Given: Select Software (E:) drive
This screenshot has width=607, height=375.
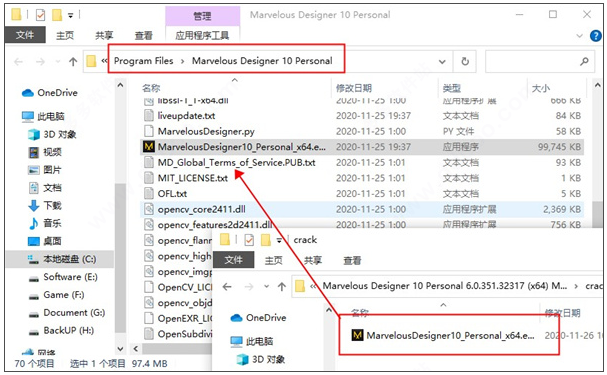Looking at the screenshot, I should [63, 277].
